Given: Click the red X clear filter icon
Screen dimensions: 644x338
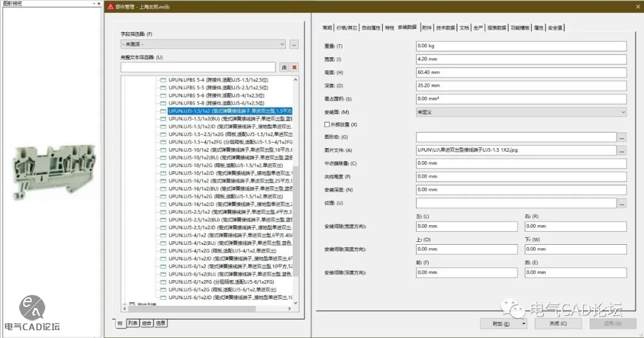Looking at the screenshot, I should coord(295,67).
